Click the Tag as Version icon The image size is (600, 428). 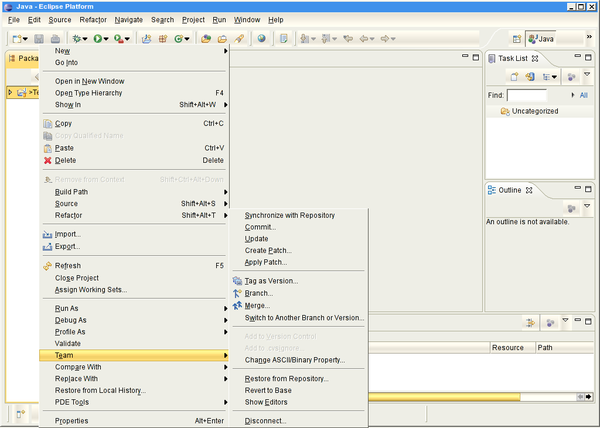(237, 281)
